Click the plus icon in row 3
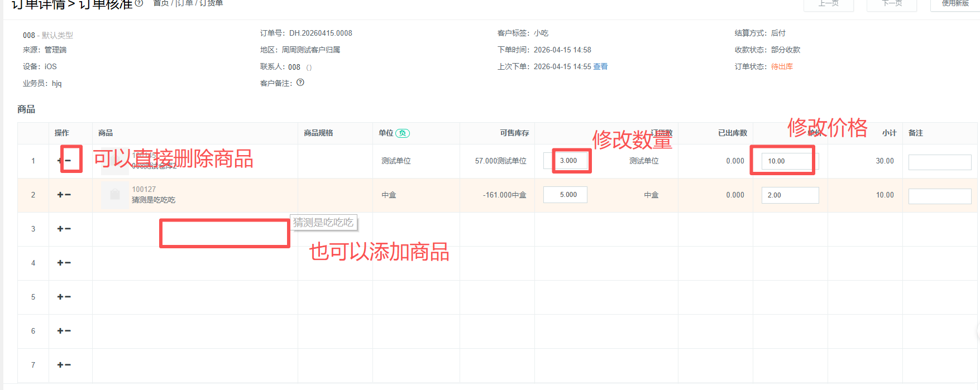This screenshot has height=390, width=980. 60,229
